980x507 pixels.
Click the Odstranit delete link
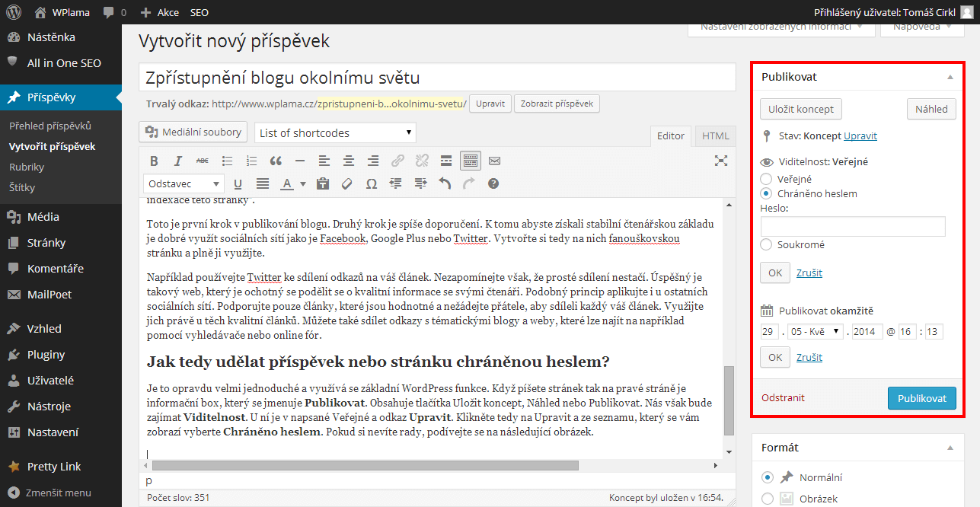783,397
